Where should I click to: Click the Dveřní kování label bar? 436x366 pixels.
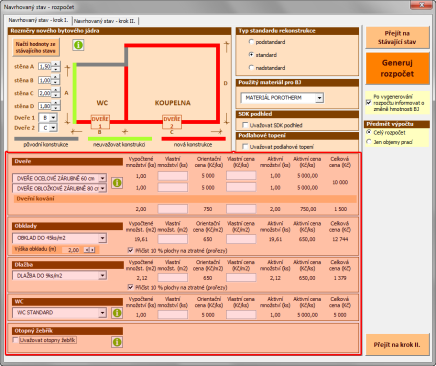click(185, 199)
